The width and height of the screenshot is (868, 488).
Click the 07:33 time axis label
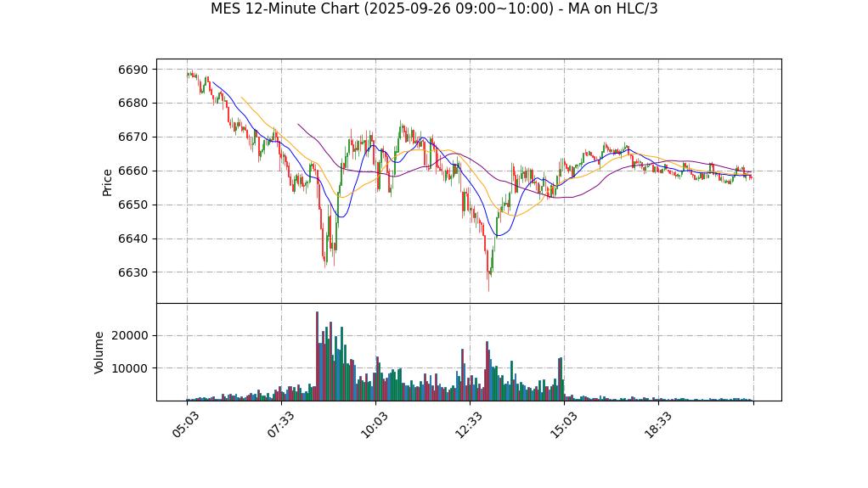click(x=280, y=425)
